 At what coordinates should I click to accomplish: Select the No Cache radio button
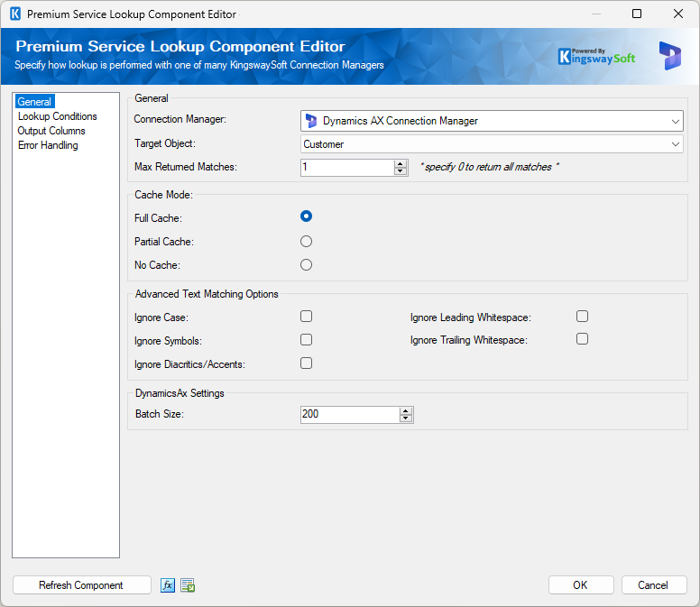(307, 264)
